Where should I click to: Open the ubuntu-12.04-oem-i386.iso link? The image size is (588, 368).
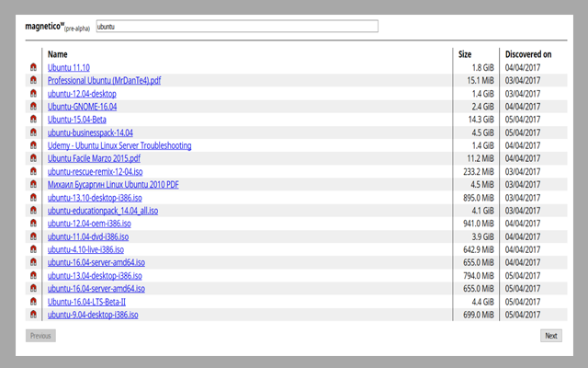89,224
